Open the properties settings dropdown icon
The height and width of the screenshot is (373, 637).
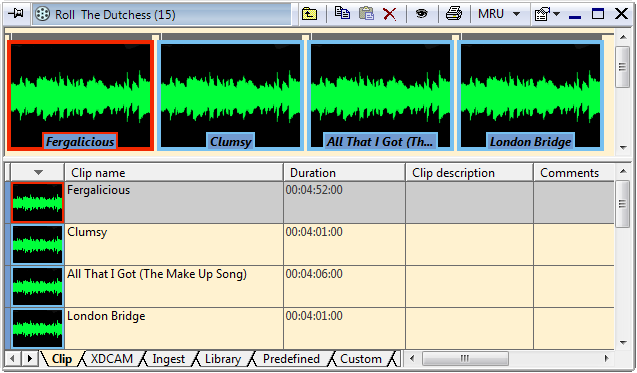coord(547,15)
